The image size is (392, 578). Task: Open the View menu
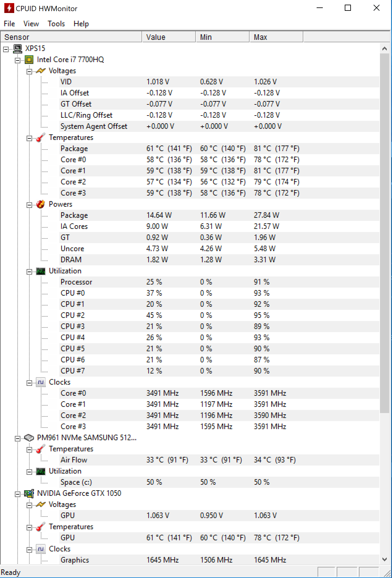click(x=31, y=24)
